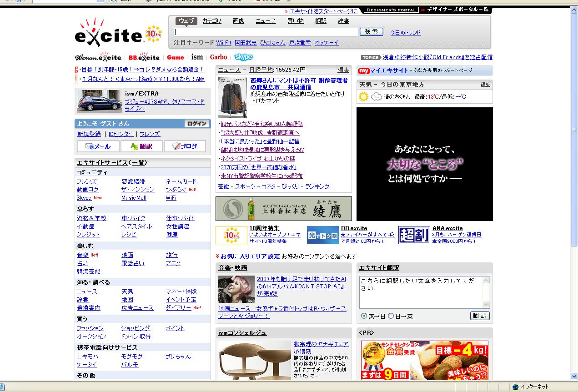Click the sunny weather icon

coord(363,96)
